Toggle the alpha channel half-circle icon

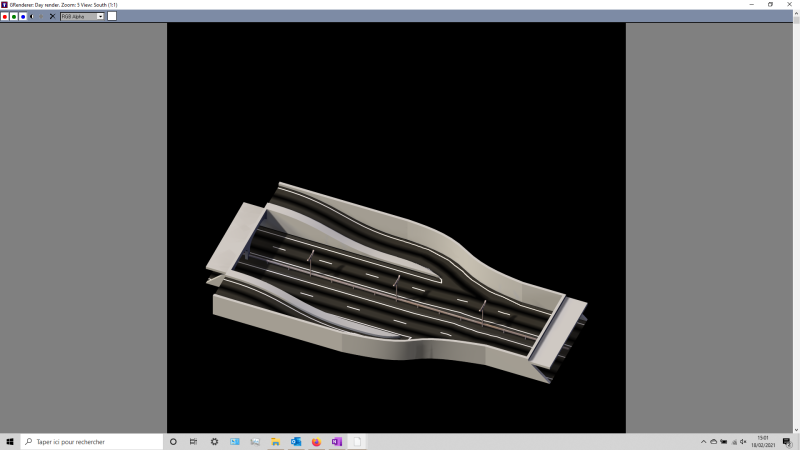click(x=32, y=16)
